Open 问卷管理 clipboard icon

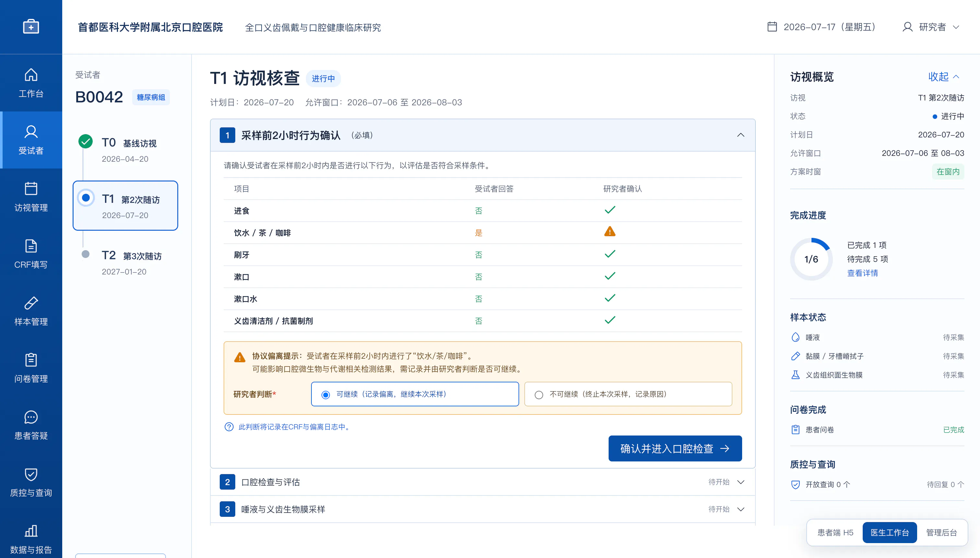(x=31, y=360)
